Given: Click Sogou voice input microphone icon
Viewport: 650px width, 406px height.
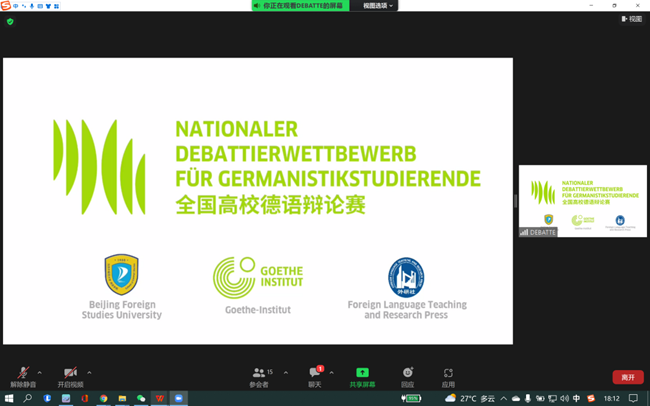Looking at the screenshot, I should coord(32,6).
